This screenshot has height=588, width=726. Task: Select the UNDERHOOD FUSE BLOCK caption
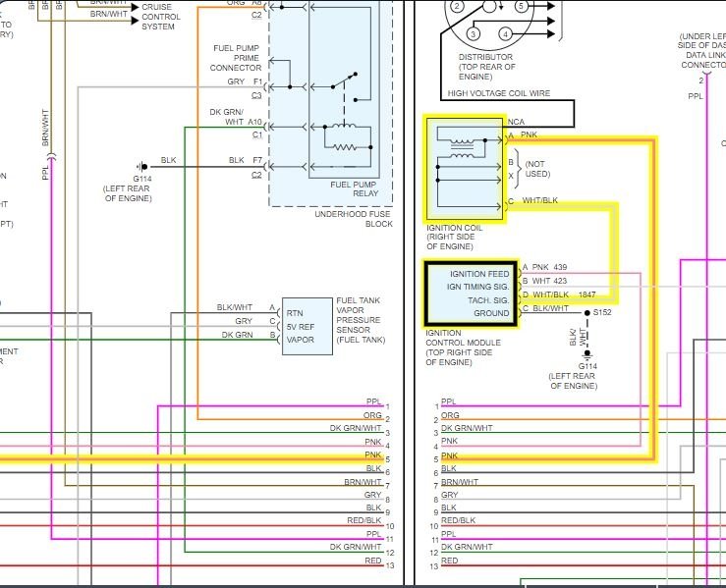click(x=354, y=219)
